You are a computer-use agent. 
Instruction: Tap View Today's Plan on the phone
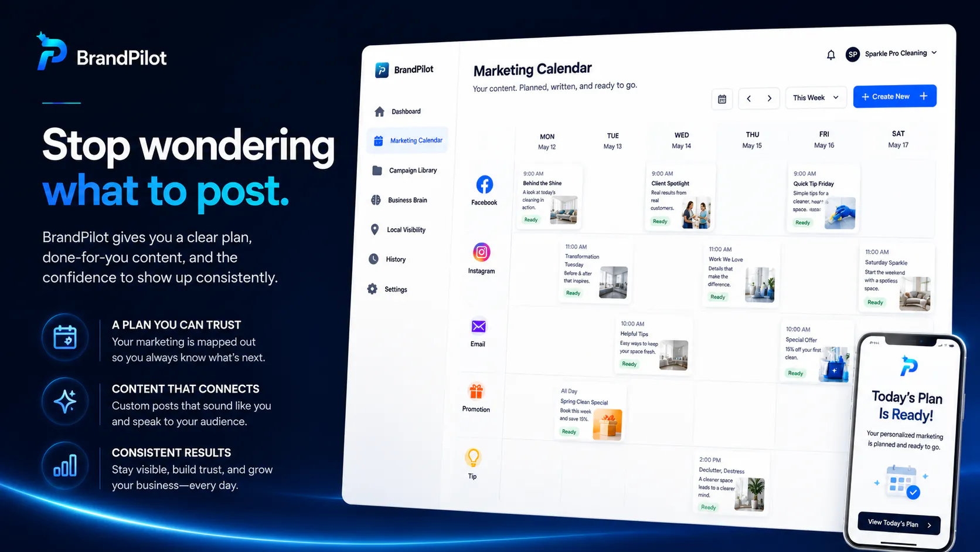[x=899, y=523]
